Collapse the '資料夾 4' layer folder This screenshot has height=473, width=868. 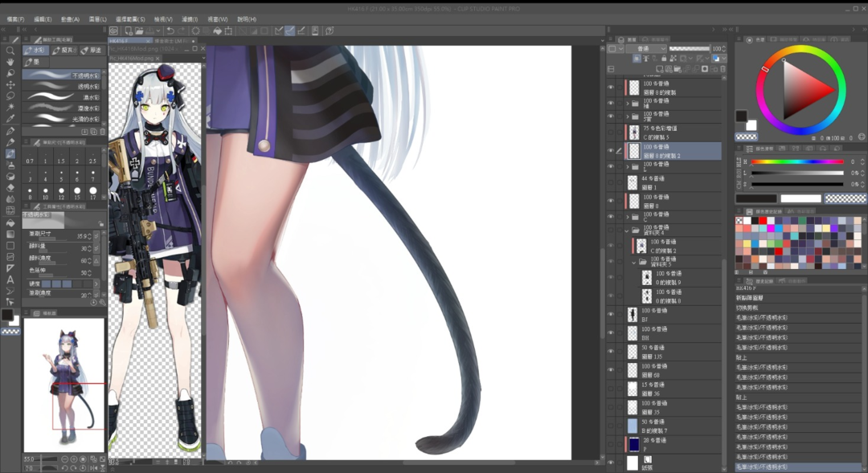tap(628, 230)
